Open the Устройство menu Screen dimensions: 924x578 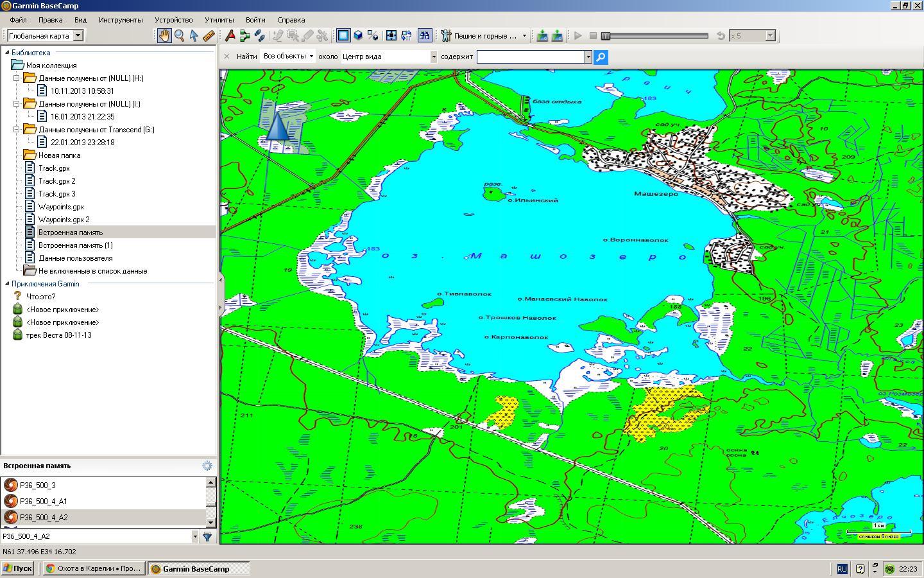click(x=174, y=20)
